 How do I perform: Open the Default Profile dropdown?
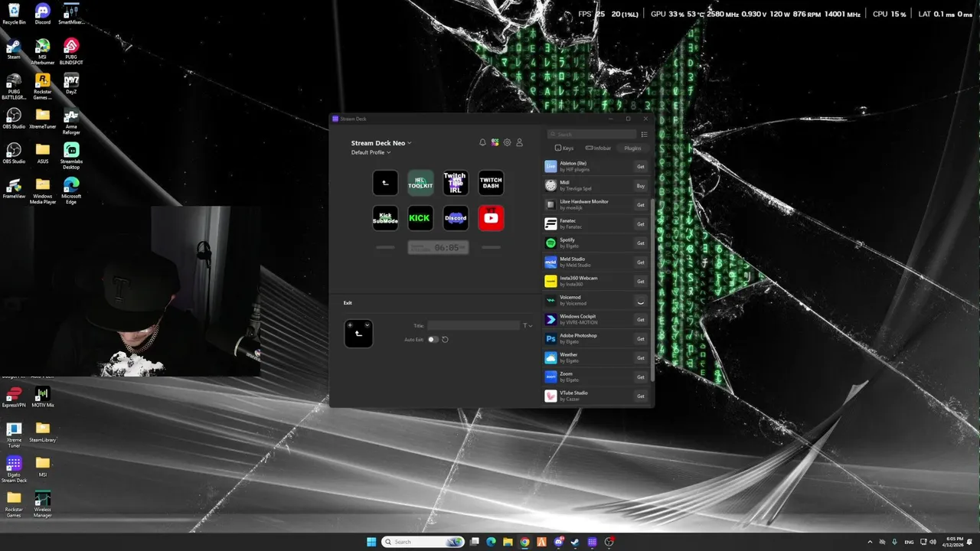coord(371,152)
